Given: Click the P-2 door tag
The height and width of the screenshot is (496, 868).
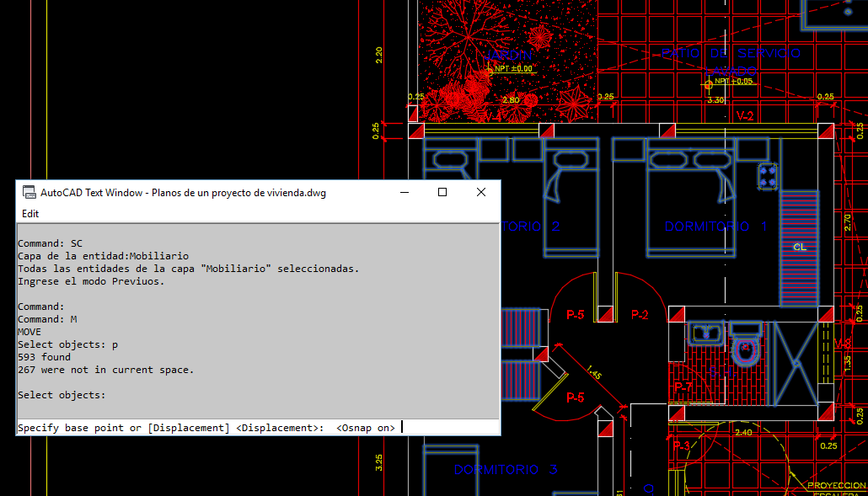Looking at the screenshot, I should [x=640, y=315].
